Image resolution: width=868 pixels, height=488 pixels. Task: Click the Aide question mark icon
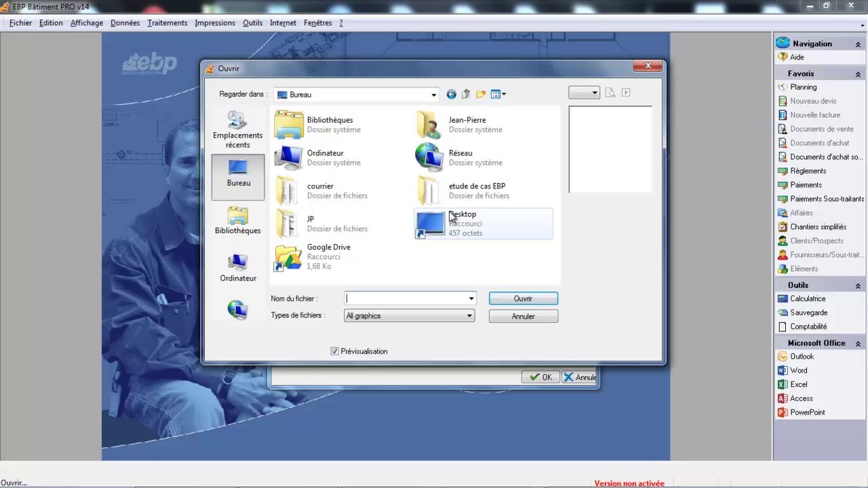click(783, 58)
